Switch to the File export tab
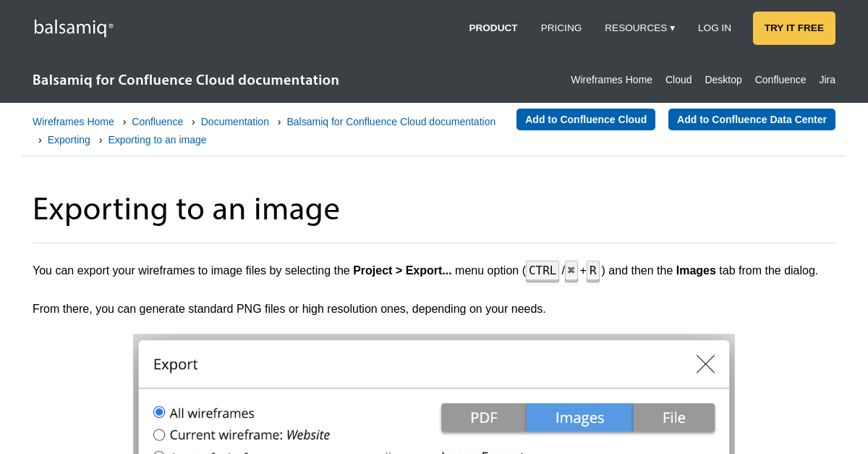868x454 pixels. [673, 418]
